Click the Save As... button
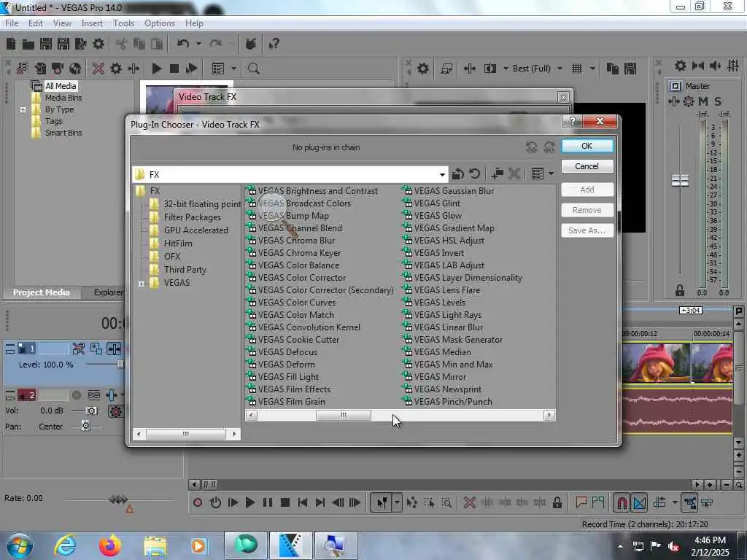The height and width of the screenshot is (560, 747). 587,230
